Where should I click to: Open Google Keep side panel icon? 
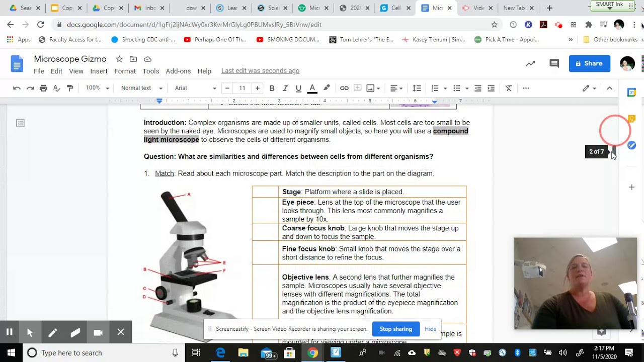[631, 119]
